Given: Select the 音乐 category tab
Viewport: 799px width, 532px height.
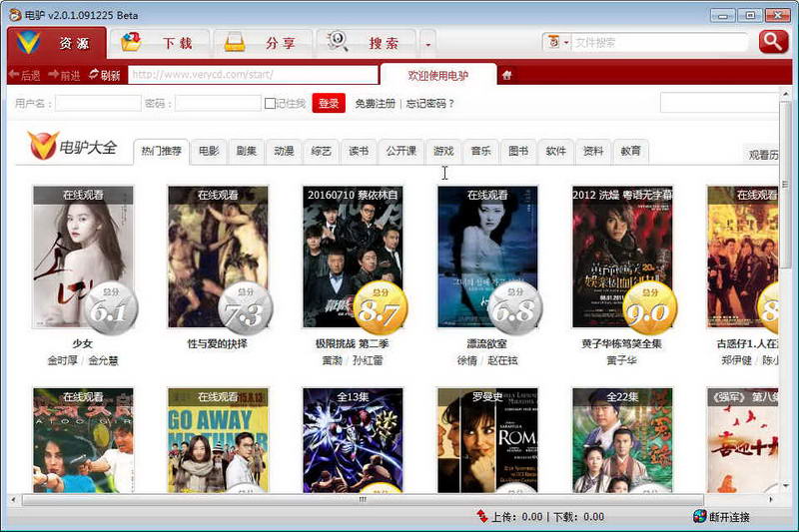Looking at the screenshot, I should 480,151.
